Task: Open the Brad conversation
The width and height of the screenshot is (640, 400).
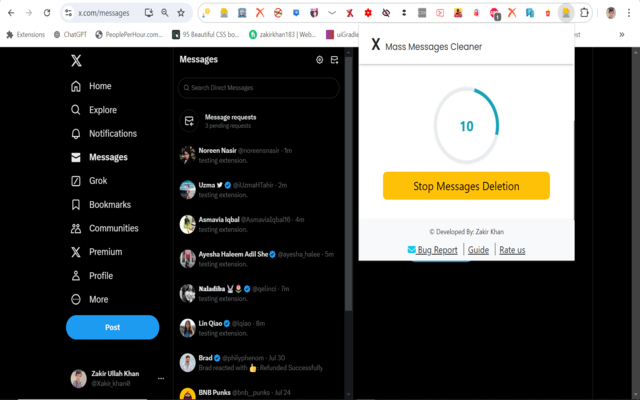Action: click(259, 362)
